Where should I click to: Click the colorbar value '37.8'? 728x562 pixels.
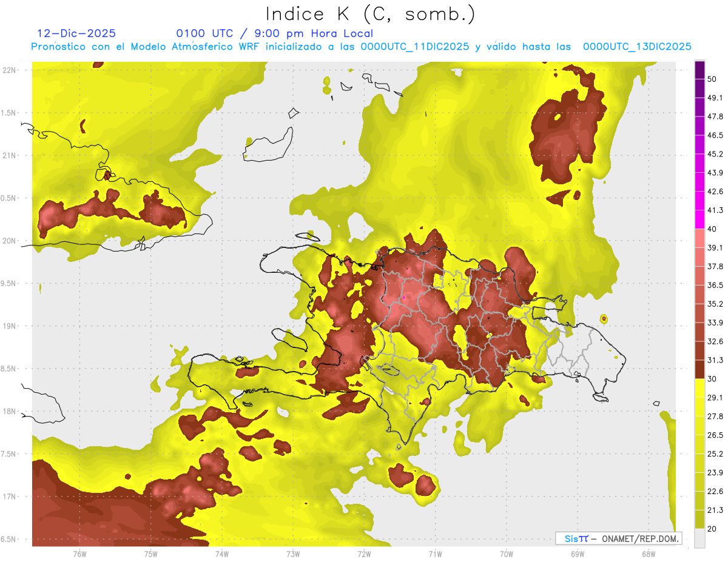(716, 266)
